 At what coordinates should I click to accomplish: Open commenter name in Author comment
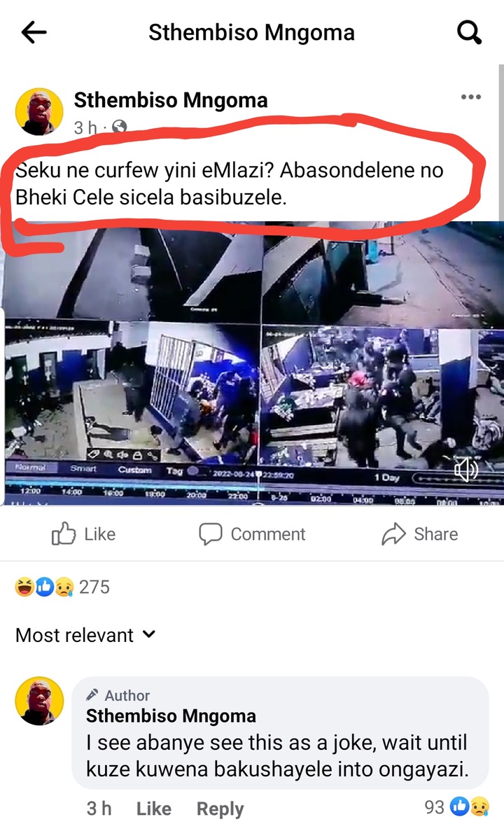pyautogui.click(x=171, y=716)
